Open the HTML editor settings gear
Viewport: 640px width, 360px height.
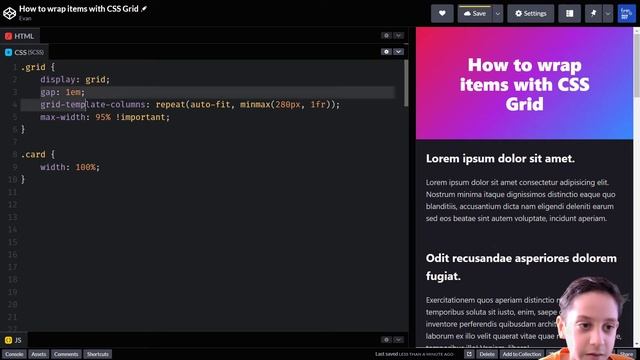point(386,36)
